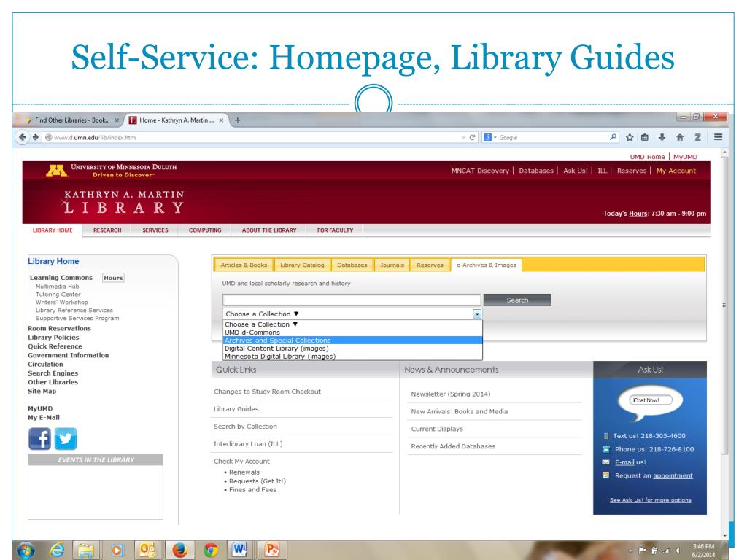Go to browser Home icon
The width and height of the screenshot is (747, 560).
click(680, 137)
